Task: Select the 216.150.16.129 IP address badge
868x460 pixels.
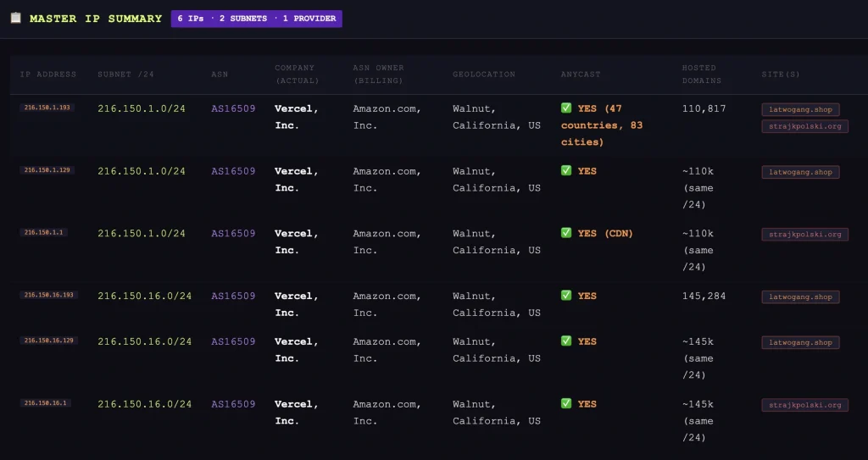Action: tap(48, 341)
